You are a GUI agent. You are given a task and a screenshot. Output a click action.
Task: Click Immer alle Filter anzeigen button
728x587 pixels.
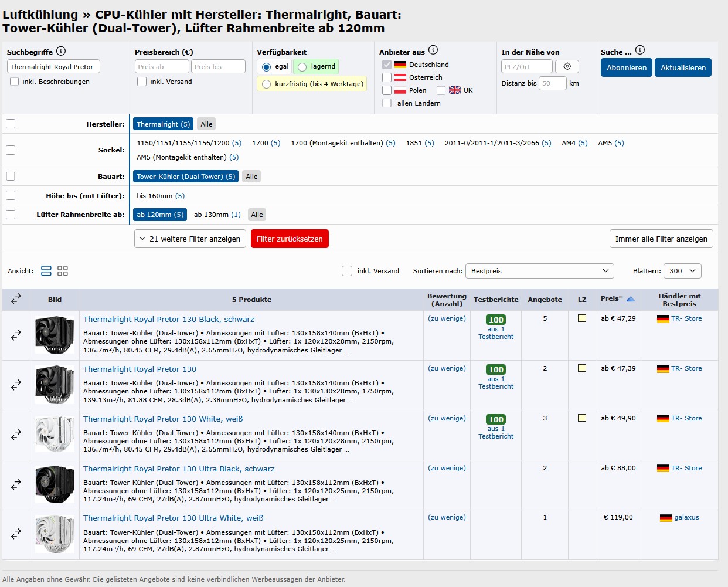tap(661, 239)
